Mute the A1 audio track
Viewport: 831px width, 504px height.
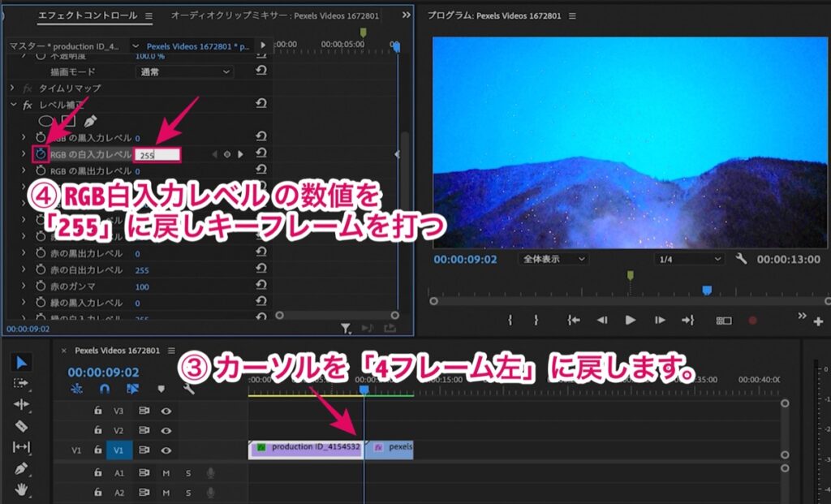click(166, 472)
